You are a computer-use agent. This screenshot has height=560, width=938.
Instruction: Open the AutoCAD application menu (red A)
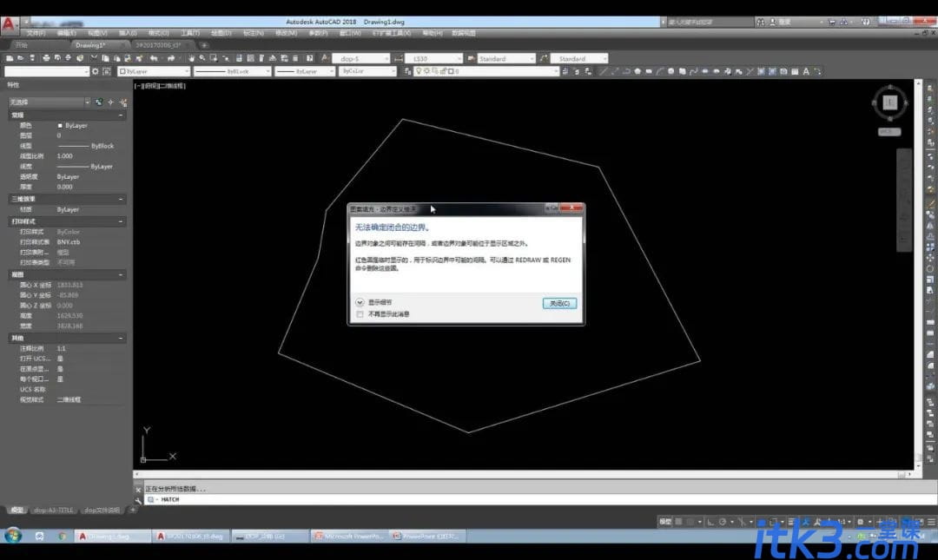[9, 24]
